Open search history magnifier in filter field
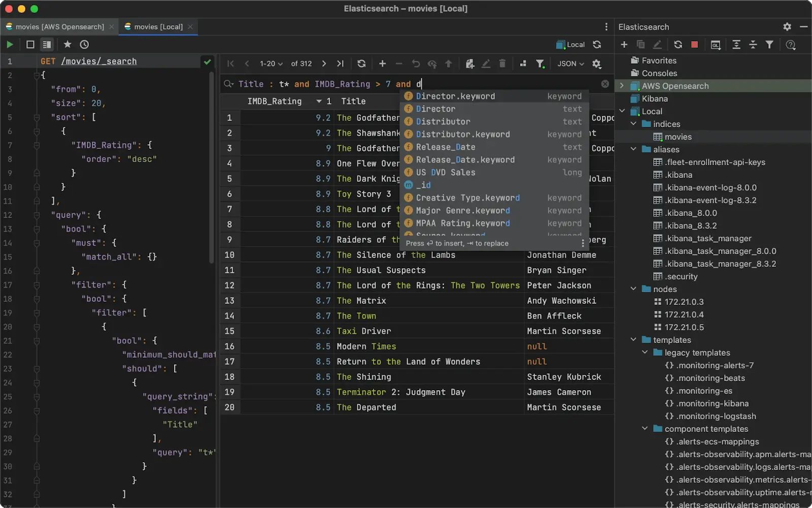The height and width of the screenshot is (508, 812). point(228,84)
